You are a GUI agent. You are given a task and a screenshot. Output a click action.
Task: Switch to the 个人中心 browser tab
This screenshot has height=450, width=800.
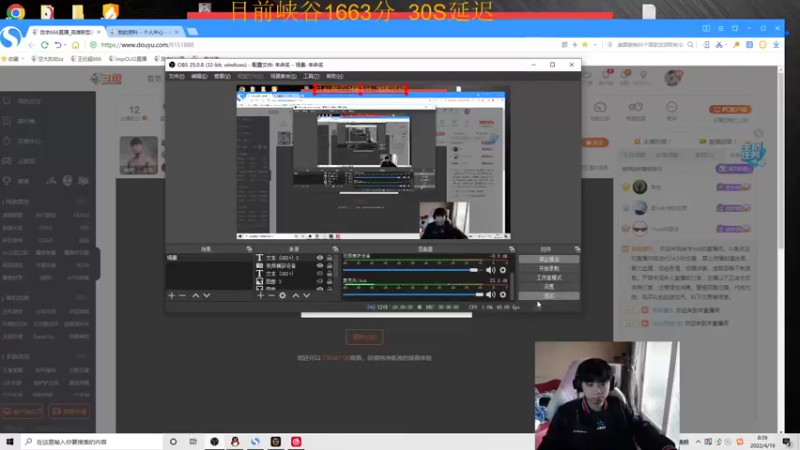[x=144, y=32]
